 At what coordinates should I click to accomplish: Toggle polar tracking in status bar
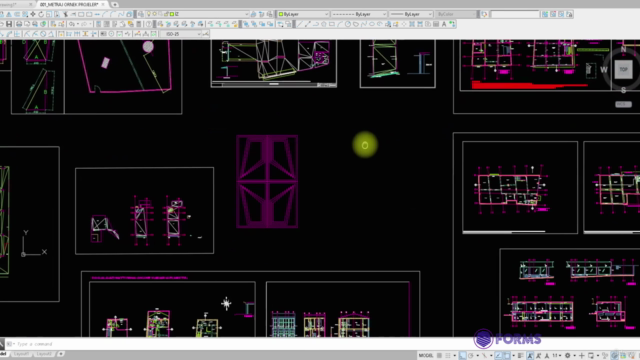[x=471, y=356]
